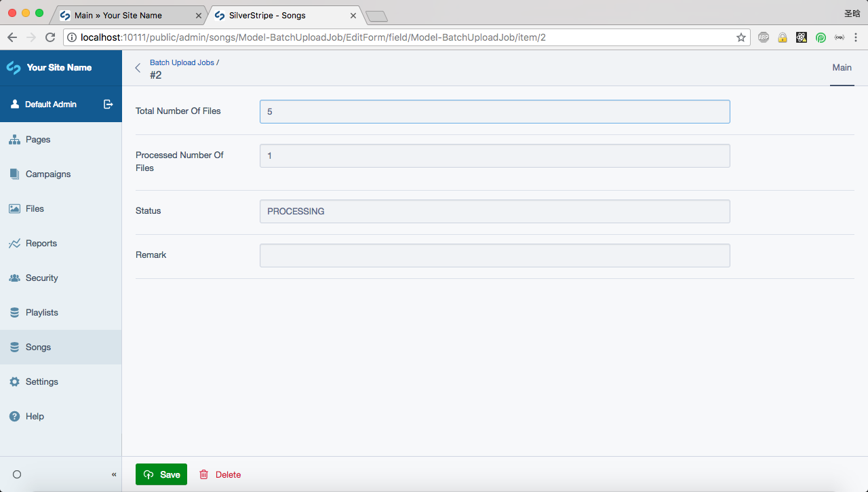
Task: Click the Processed Number Of Files field
Action: (495, 156)
